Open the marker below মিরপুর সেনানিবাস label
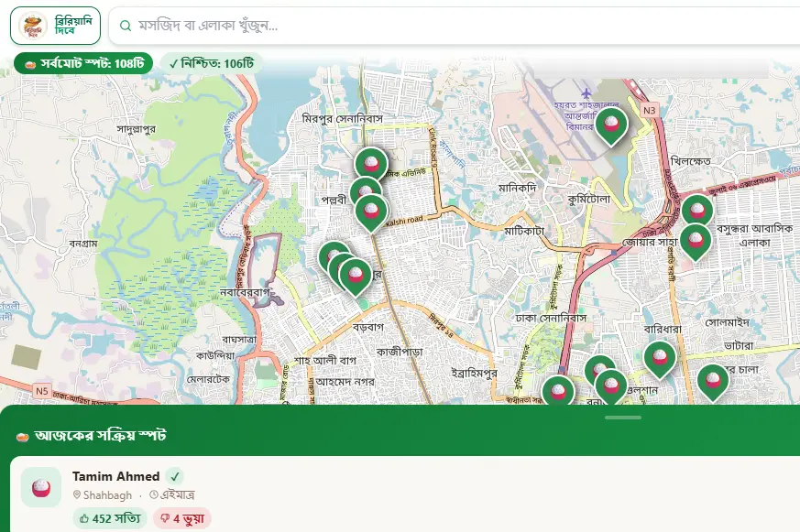 tap(371, 163)
